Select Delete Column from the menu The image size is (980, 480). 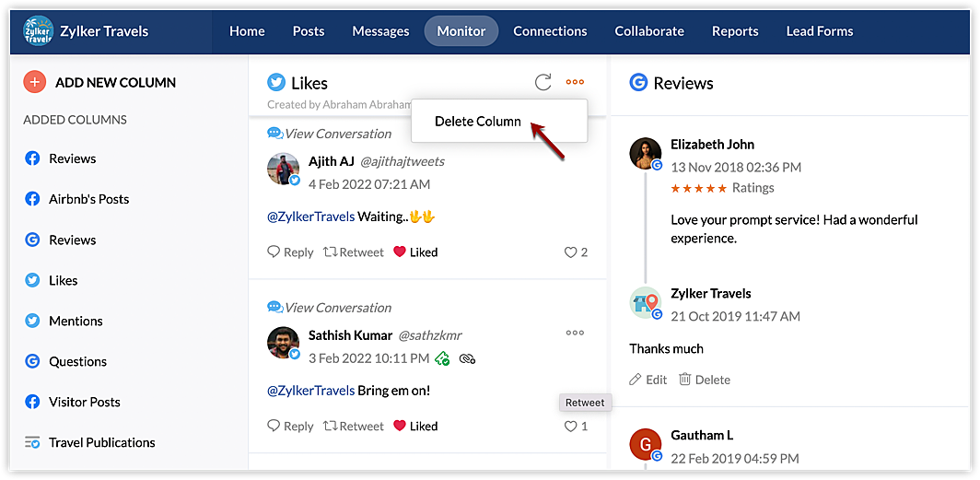(x=477, y=122)
